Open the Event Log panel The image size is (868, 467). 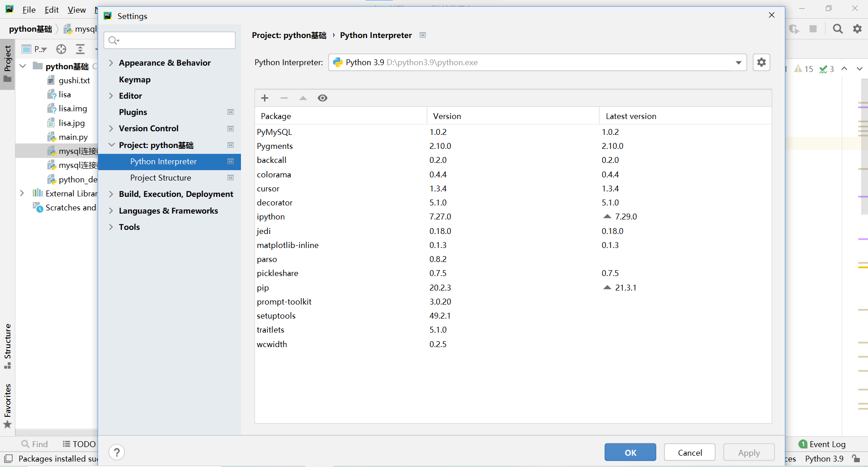point(822,444)
